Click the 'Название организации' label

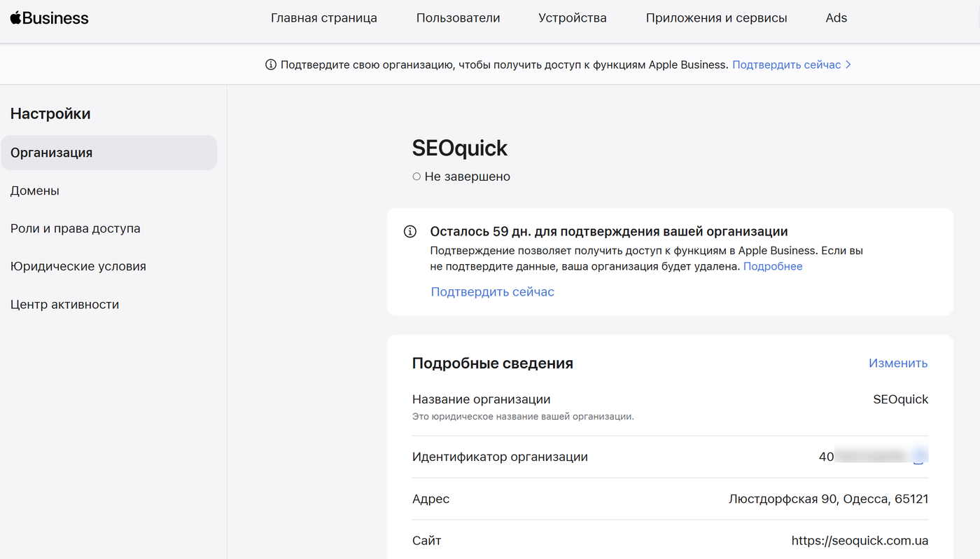pos(482,399)
